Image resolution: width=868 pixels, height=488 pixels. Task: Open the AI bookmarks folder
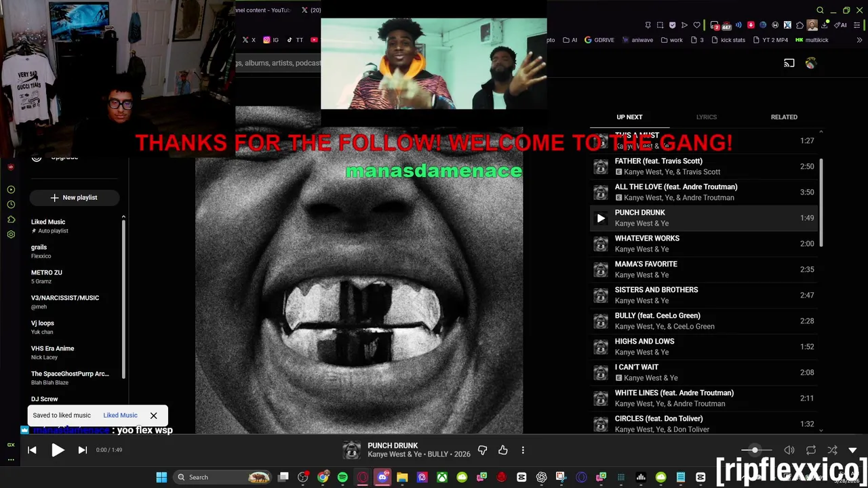[570, 40]
